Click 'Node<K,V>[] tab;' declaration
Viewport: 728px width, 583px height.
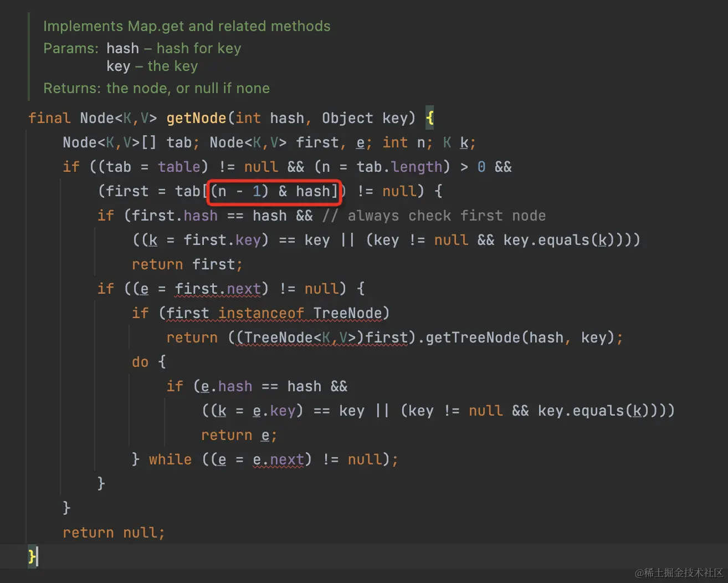131,142
